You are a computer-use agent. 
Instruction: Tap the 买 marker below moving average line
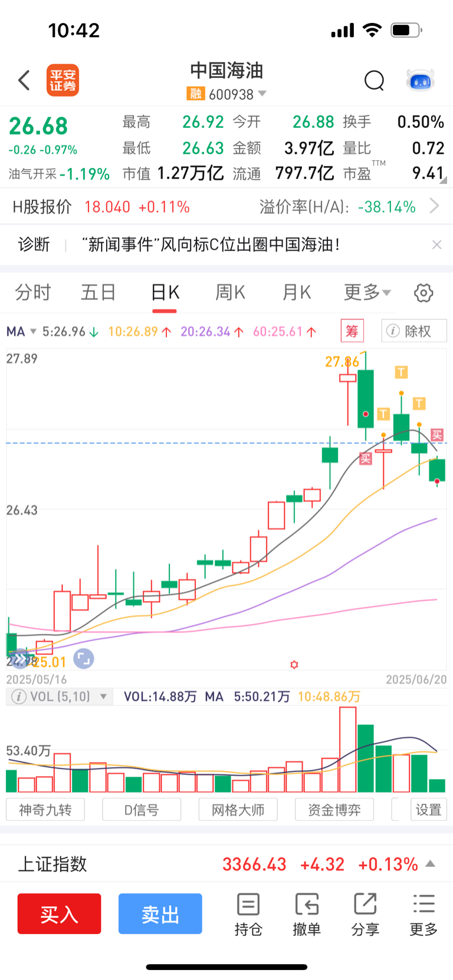(x=366, y=458)
